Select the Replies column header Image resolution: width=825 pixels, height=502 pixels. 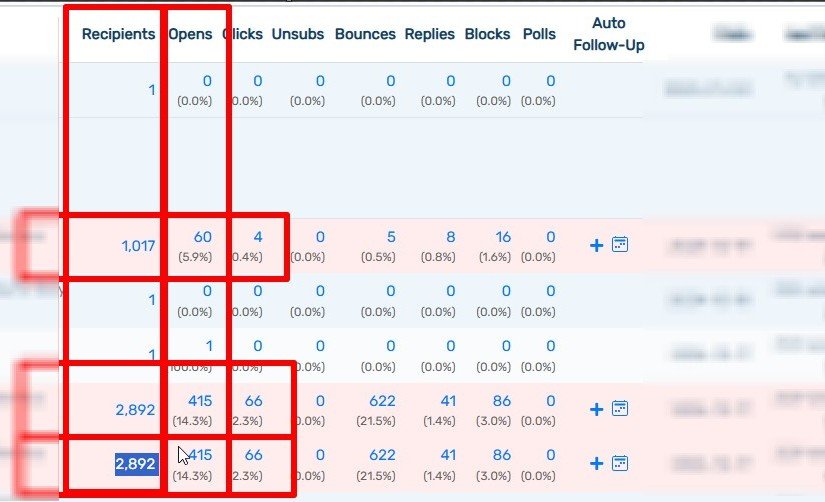click(x=429, y=34)
